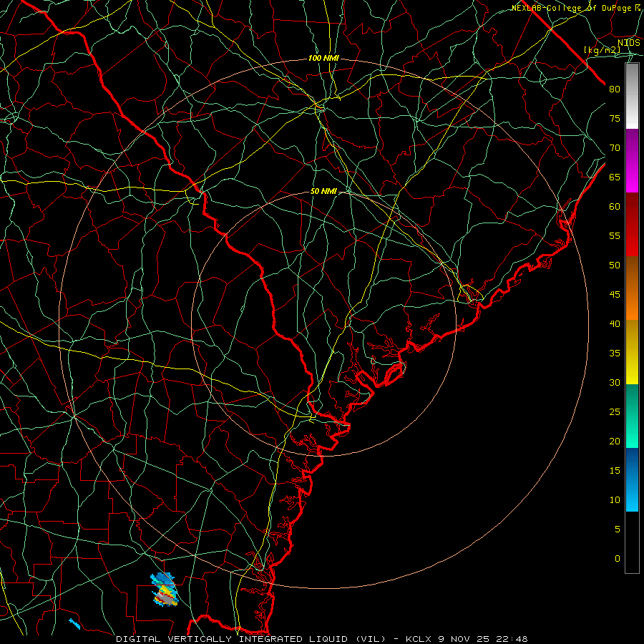Screen dimensions: 644x644
Task: Click the scale value 70
Action: tap(615, 148)
